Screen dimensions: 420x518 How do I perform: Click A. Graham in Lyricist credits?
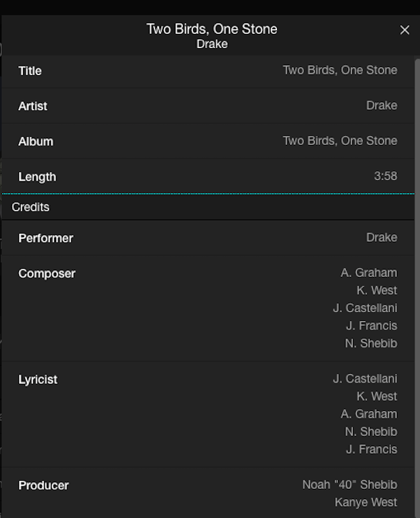[x=369, y=414]
